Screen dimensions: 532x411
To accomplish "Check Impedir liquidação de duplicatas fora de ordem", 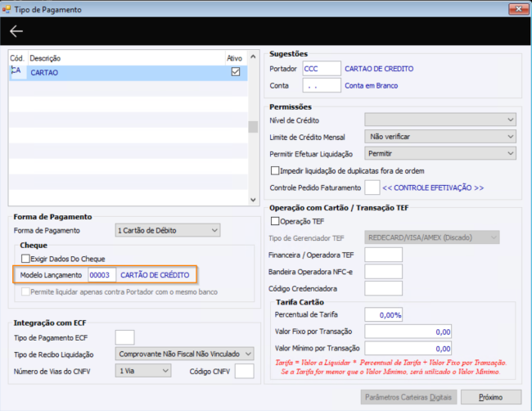I will [275, 171].
